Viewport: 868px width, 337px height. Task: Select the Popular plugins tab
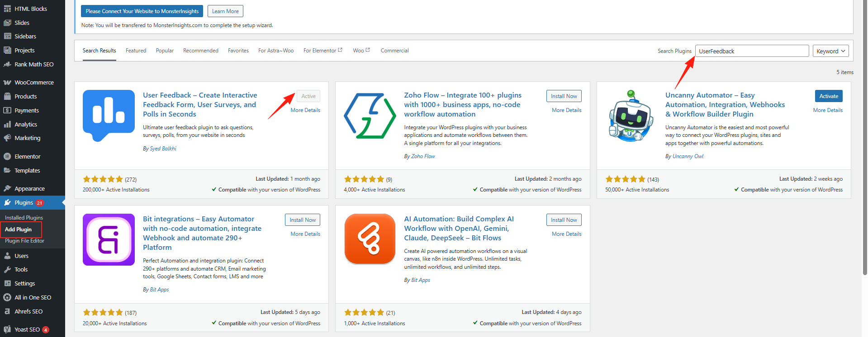[165, 51]
